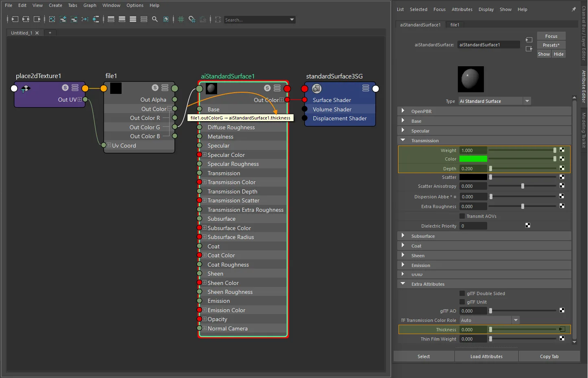Expand the Subsurface section
The image size is (588, 378).
403,236
